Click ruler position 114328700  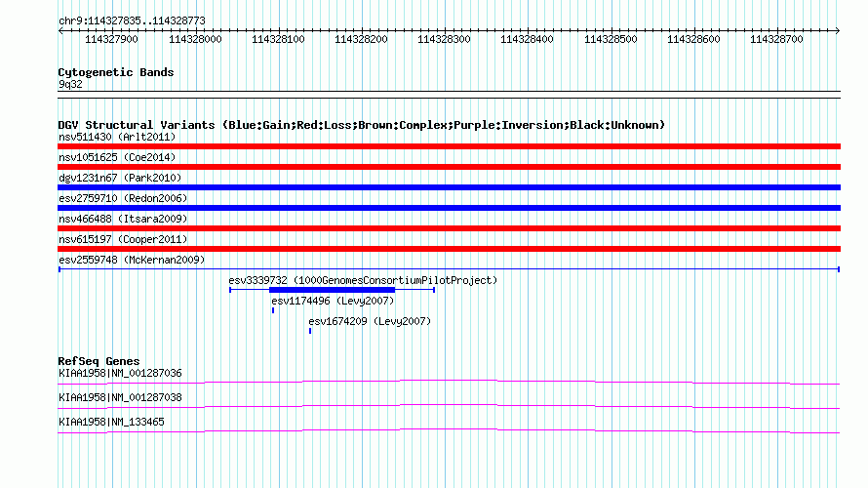tap(776, 39)
